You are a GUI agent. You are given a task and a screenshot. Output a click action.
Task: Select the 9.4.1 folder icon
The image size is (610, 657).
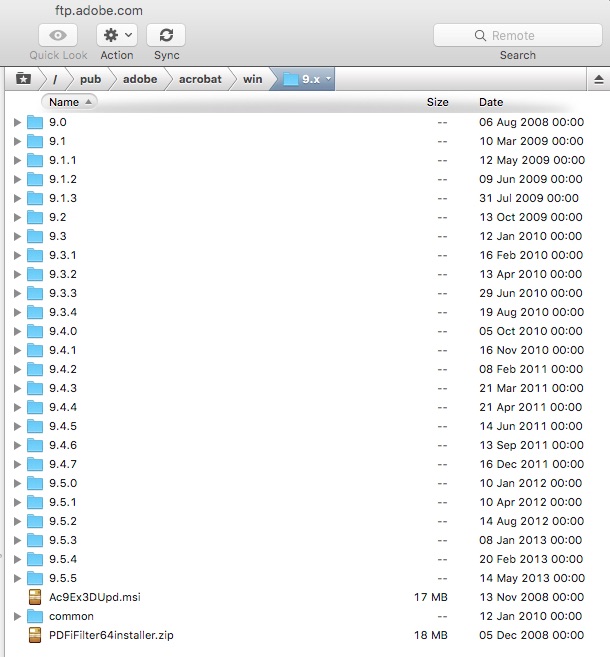point(35,350)
